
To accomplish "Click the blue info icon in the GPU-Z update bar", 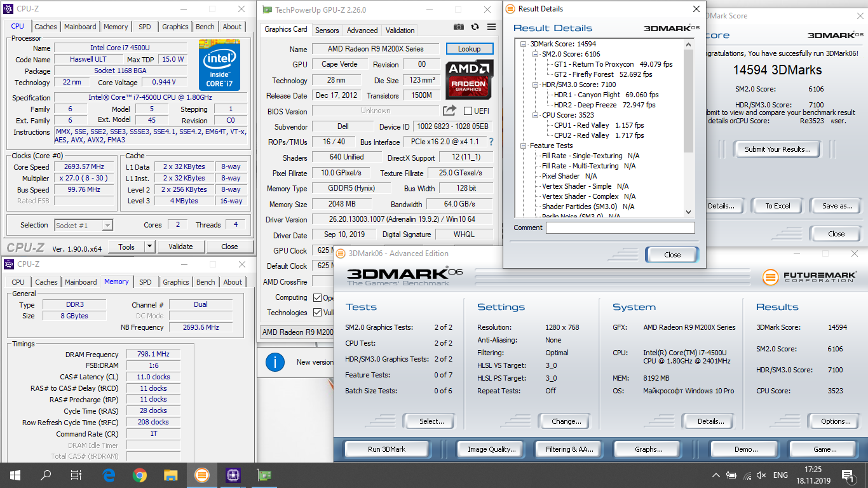I will pyautogui.click(x=275, y=363).
